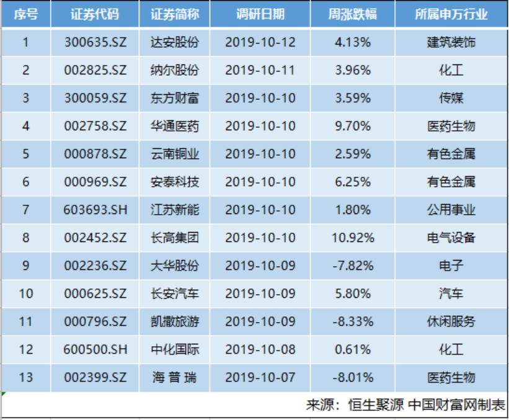The width and height of the screenshot is (509, 420).
Task: Select the cell 电气设备
Action: (451, 238)
